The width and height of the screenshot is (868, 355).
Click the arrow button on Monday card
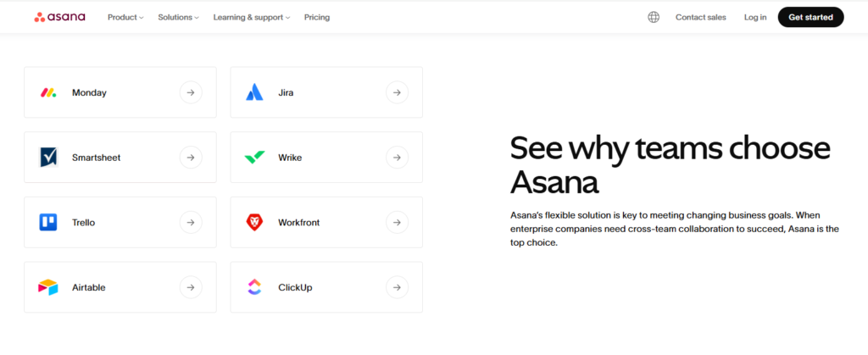click(191, 92)
